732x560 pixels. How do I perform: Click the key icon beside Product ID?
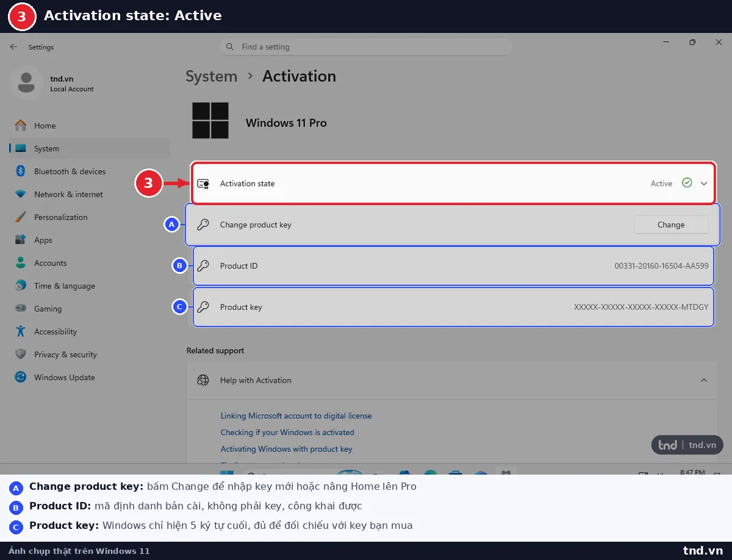[203, 266]
